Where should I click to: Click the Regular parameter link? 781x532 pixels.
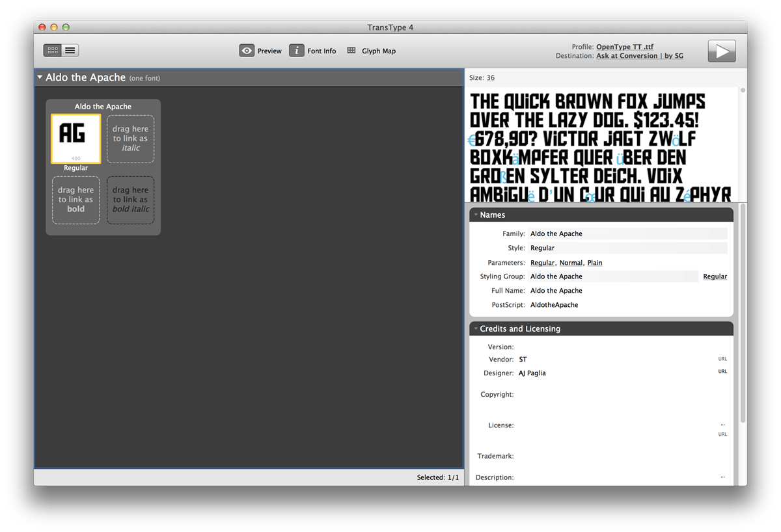click(543, 263)
